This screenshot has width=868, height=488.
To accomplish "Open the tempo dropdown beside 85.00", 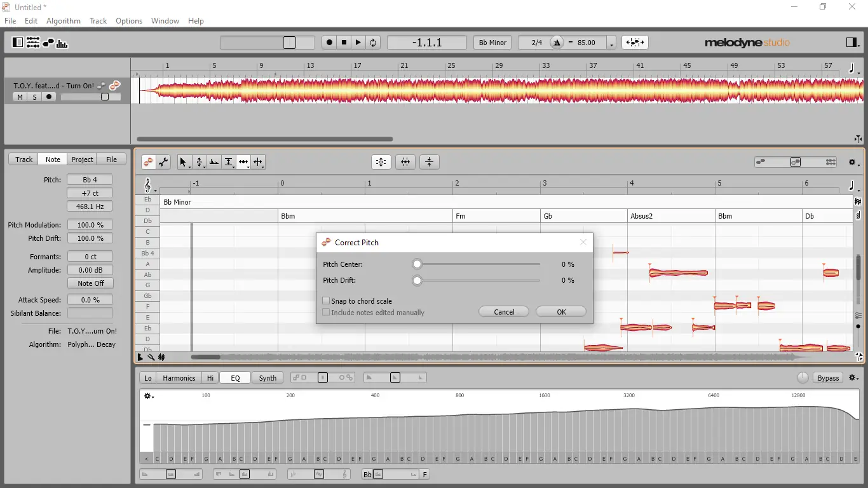I will 611,43.
